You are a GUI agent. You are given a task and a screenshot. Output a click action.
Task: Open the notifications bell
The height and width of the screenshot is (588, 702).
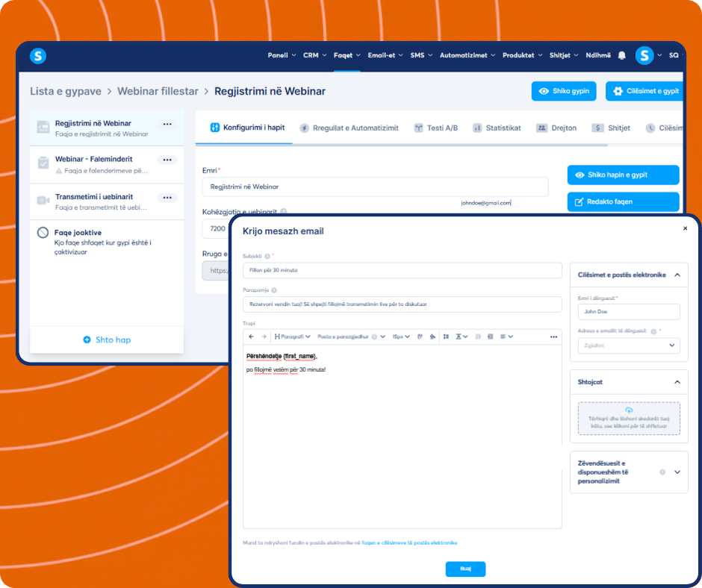click(x=622, y=55)
